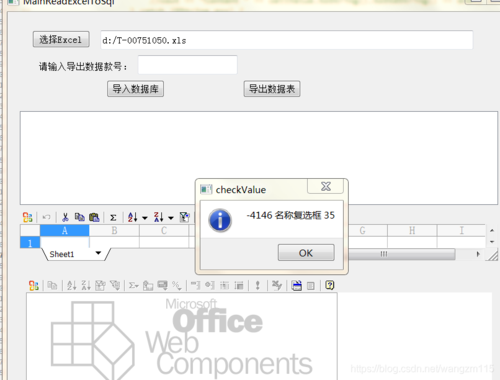Click the 导出数据款号 input field

coord(188,65)
